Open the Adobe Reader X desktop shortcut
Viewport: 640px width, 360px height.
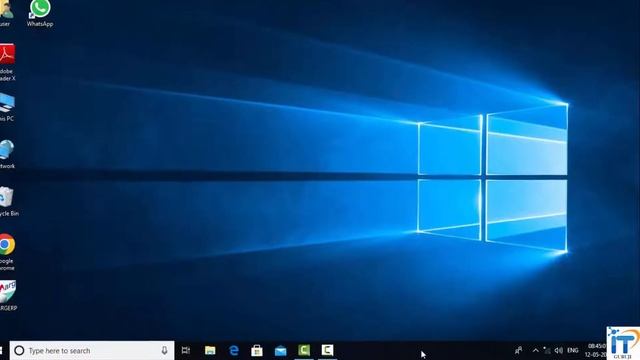(x=7, y=62)
